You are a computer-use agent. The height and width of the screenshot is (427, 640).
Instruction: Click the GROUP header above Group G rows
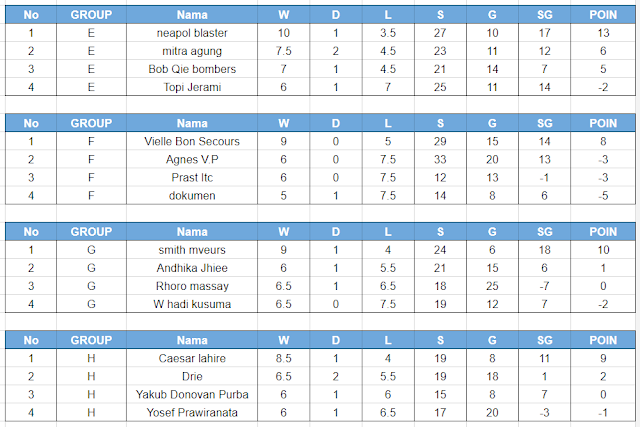(92, 232)
